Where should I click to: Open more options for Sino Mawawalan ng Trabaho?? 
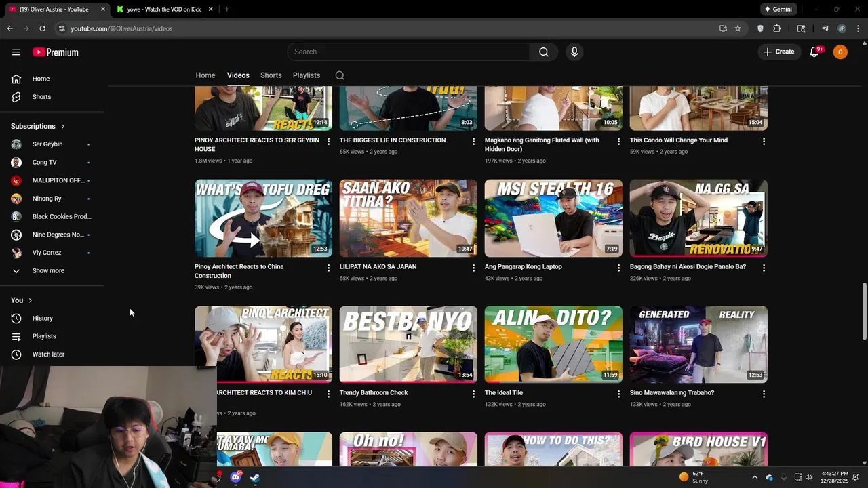pos(764,394)
